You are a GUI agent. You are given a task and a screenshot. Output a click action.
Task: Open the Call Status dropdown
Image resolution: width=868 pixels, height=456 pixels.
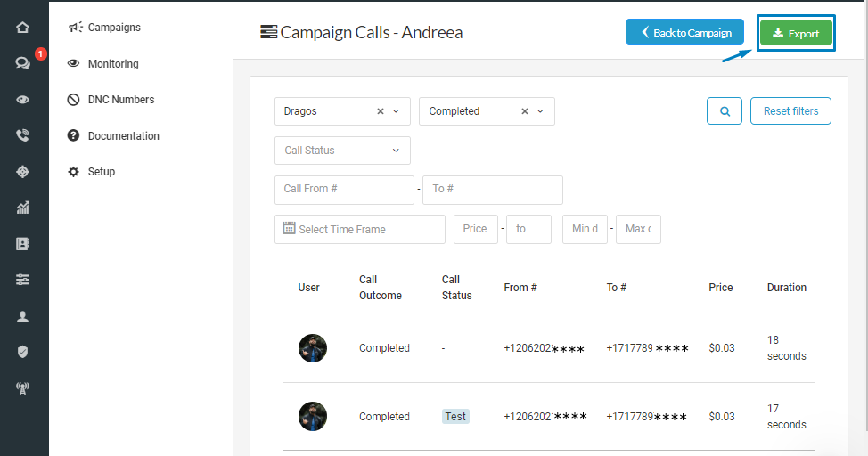pyautogui.click(x=342, y=151)
